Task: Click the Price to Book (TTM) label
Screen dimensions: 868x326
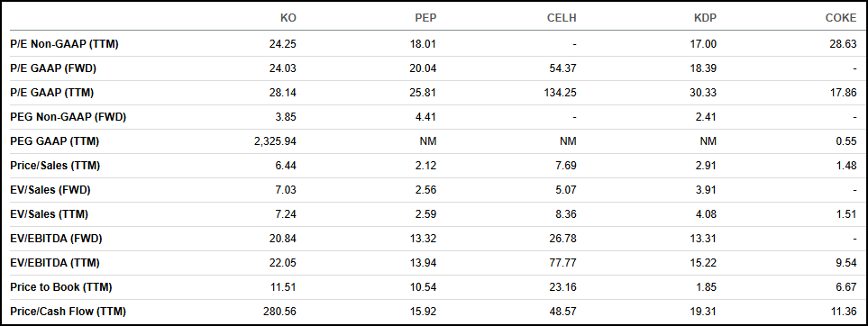Action: pos(61,287)
